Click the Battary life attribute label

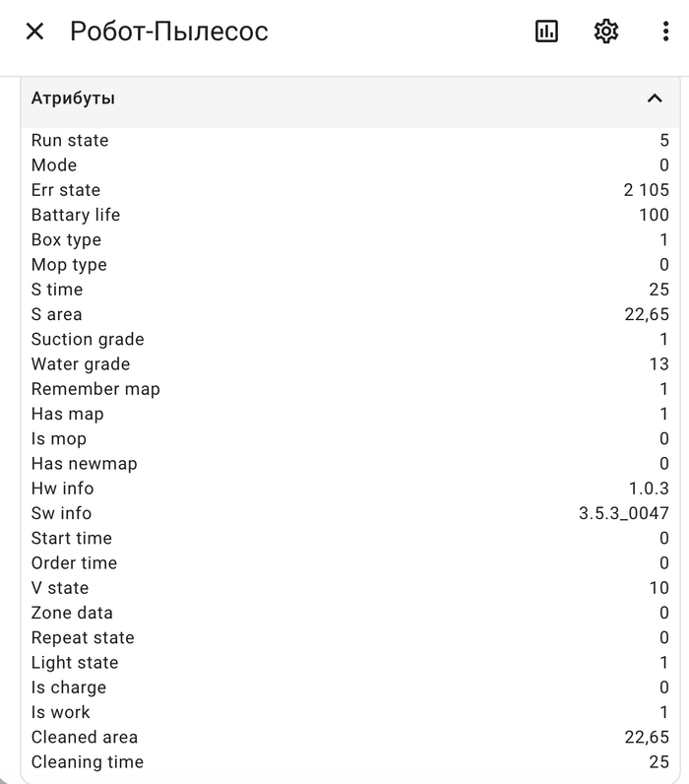point(76,215)
